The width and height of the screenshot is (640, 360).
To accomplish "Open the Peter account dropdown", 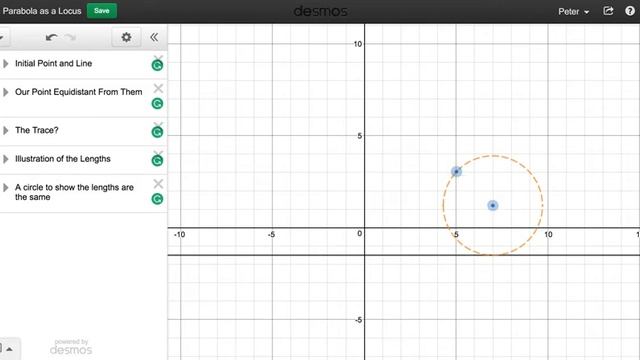I will [x=573, y=12].
